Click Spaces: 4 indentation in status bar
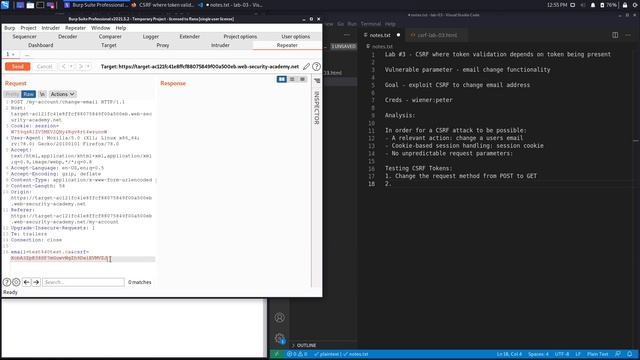This screenshot has width=640, height=360. coord(538,354)
